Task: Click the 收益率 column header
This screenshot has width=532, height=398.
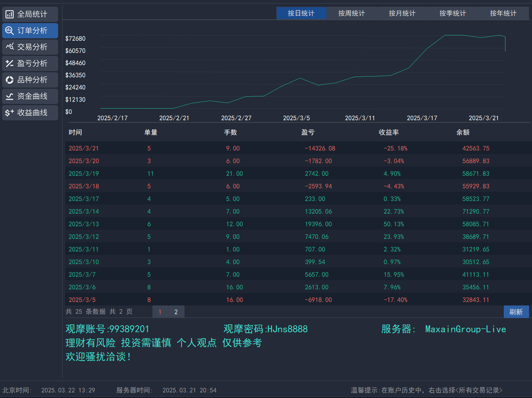Action: tap(388, 133)
